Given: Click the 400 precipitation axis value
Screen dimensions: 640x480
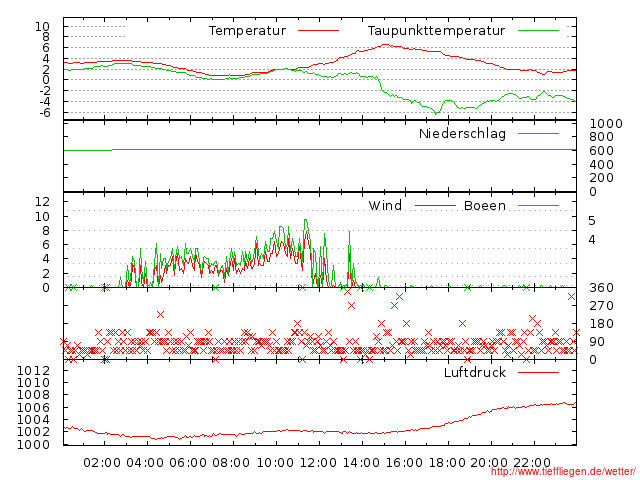Looking at the screenshot, I should click(602, 164).
